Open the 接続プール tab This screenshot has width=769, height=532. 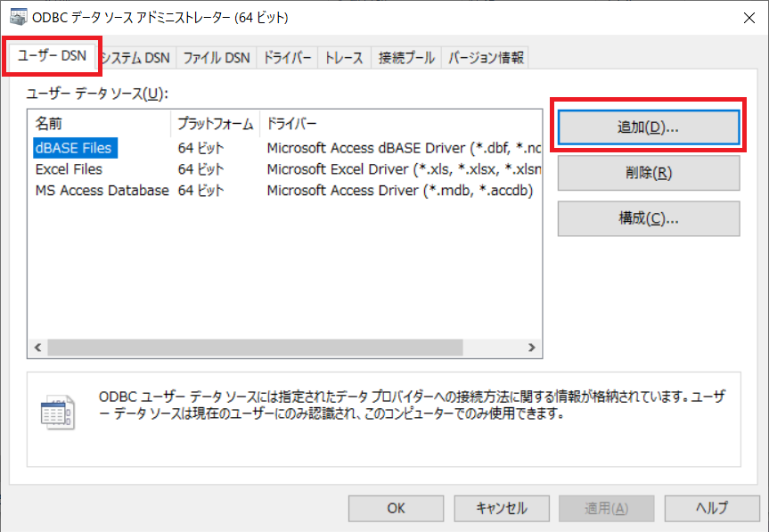(x=406, y=58)
